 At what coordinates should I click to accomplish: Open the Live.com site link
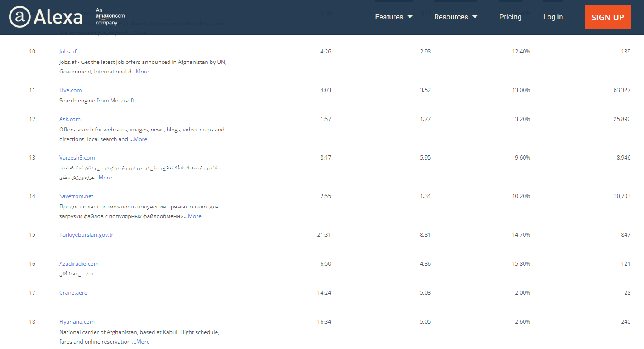point(71,90)
